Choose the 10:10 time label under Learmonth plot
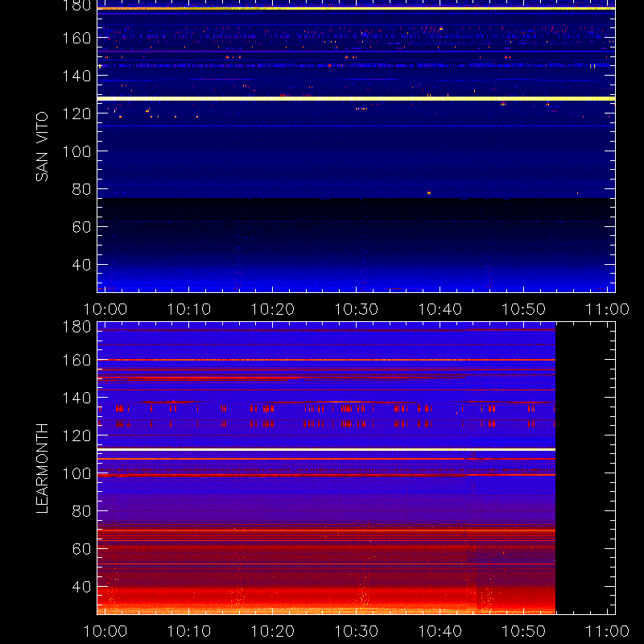 (189, 631)
